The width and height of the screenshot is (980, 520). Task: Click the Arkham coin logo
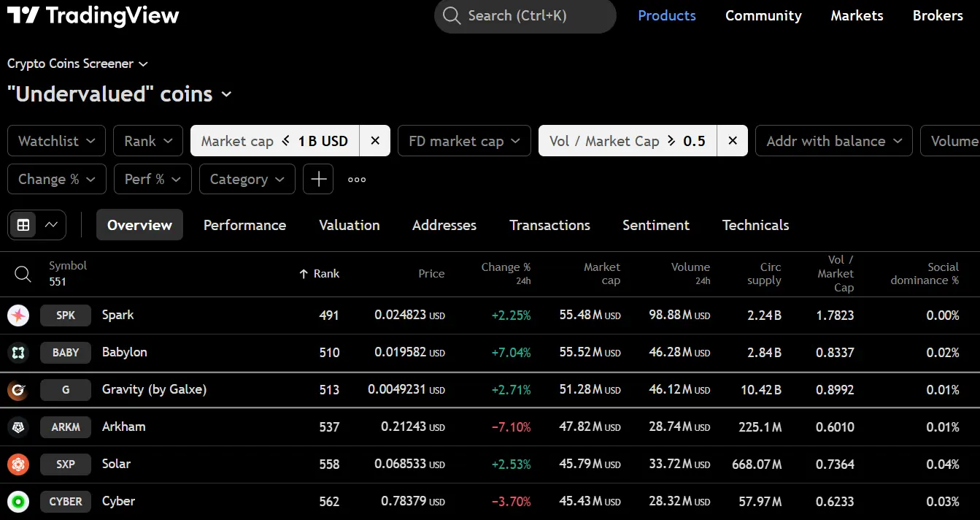point(18,427)
